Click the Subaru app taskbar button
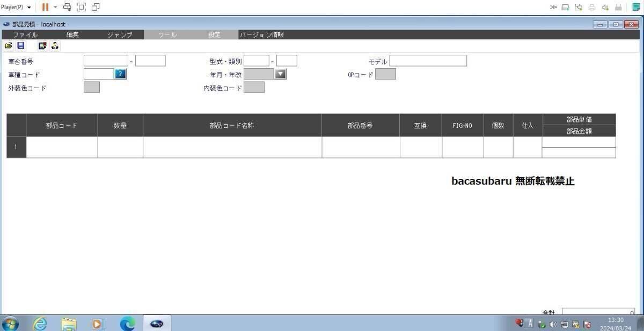This screenshot has height=331, width=644. coord(157,323)
